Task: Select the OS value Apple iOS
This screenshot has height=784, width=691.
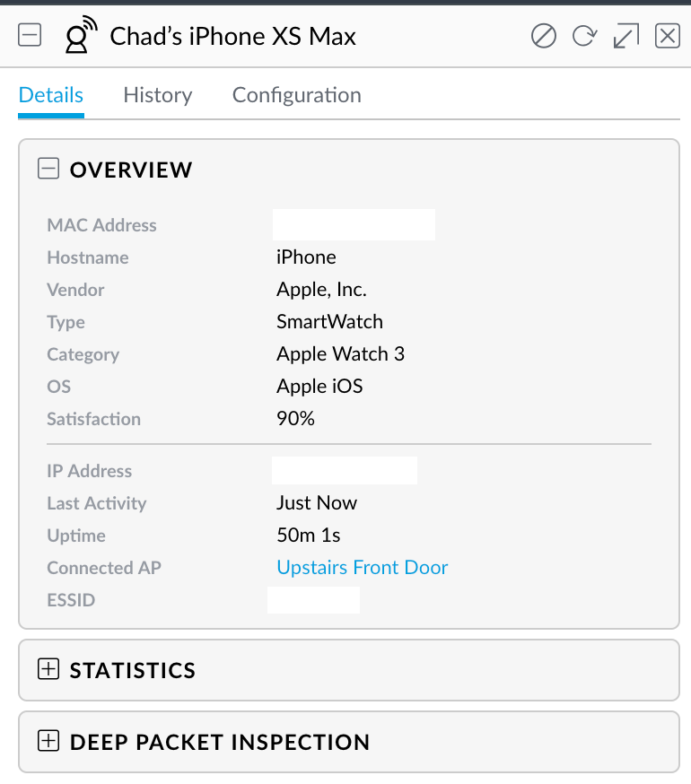Action: [319, 387]
